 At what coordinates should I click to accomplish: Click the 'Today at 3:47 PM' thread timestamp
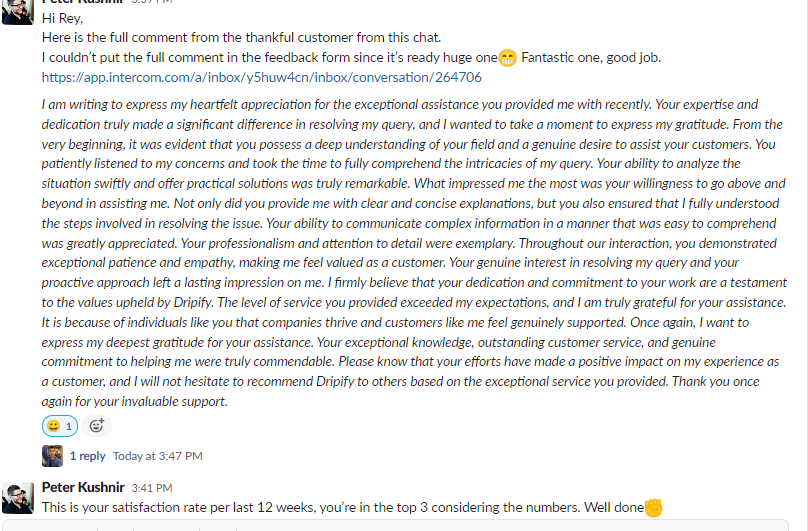click(158, 456)
